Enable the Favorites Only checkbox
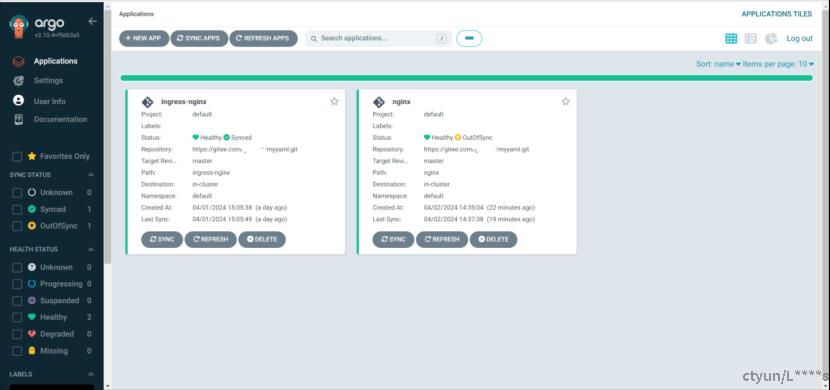Screen dimensions: 830x390 [17, 157]
